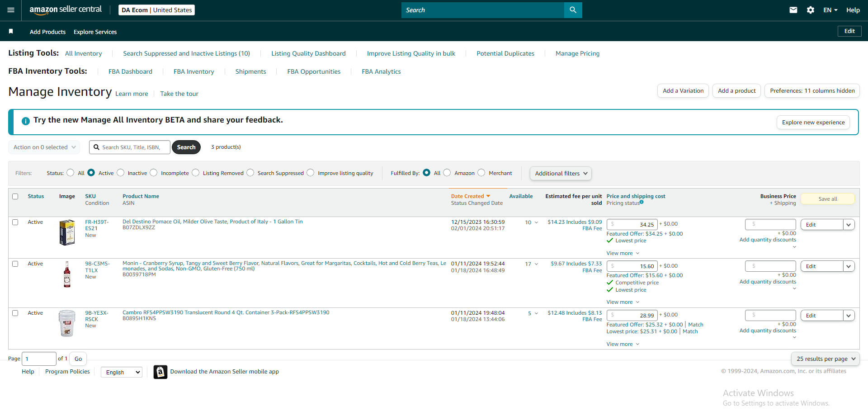Open the Shipments tool
Image resolution: width=868 pixels, height=411 pixels.
[x=250, y=71]
